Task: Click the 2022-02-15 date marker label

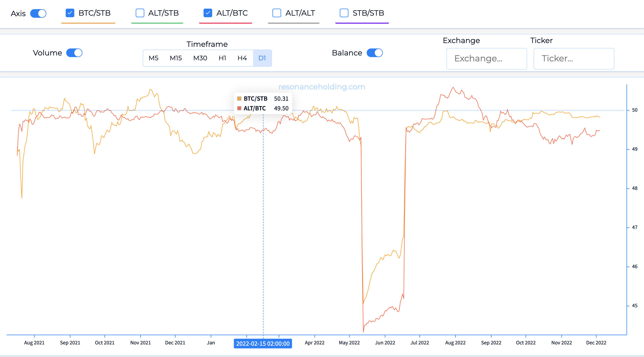Action: pyautogui.click(x=263, y=344)
